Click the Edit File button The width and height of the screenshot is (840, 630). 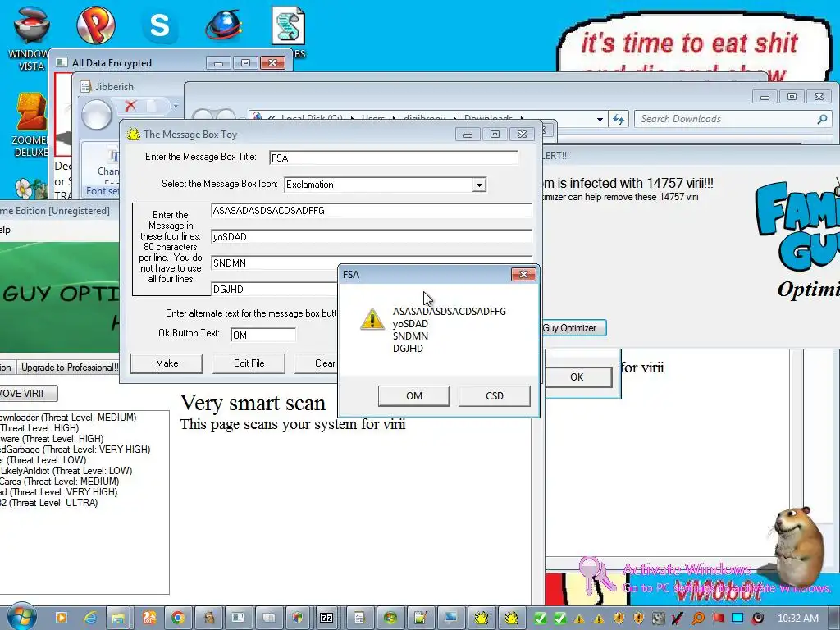pyautogui.click(x=249, y=363)
